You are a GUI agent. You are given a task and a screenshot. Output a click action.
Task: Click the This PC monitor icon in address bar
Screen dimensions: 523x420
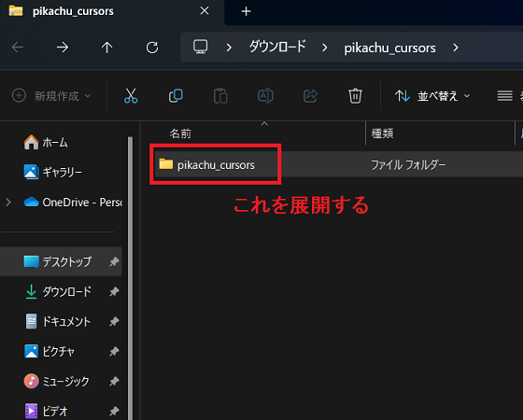click(201, 47)
